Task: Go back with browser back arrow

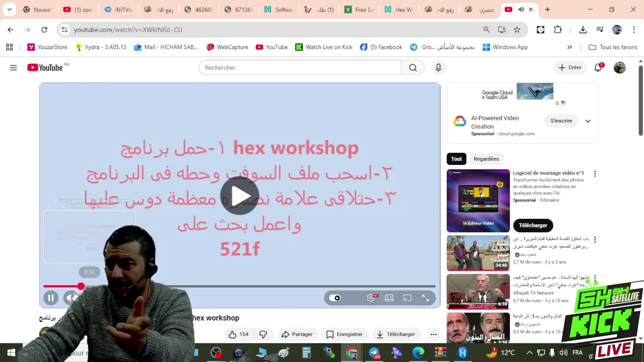Action: click(x=11, y=30)
